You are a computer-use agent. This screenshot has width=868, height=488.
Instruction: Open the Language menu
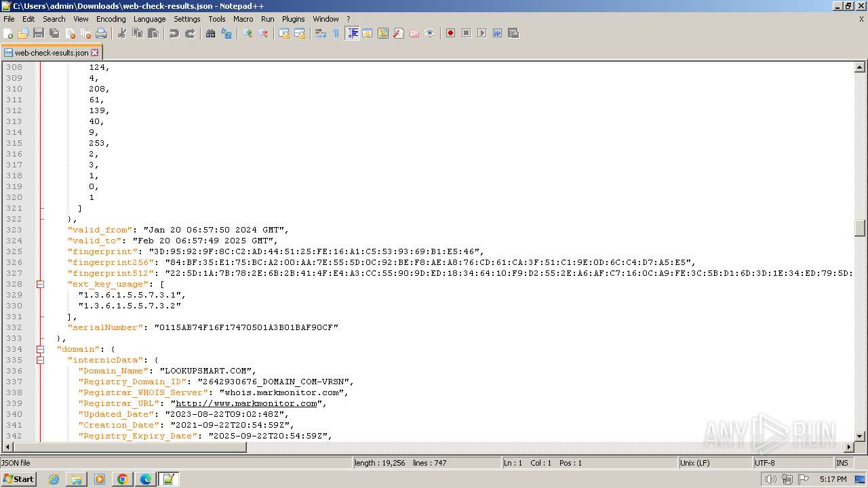point(149,19)
